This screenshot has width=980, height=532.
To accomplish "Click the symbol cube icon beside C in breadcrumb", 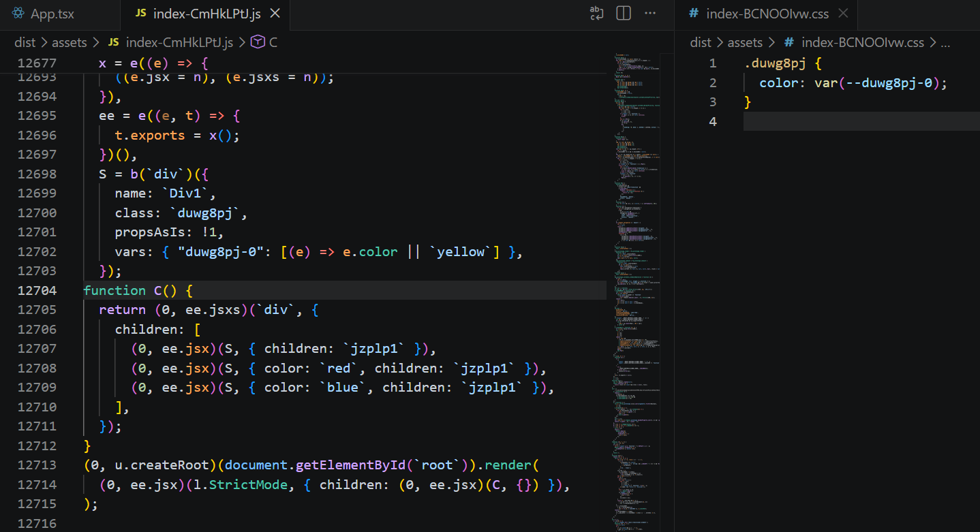I will click(x=258, y=42).
